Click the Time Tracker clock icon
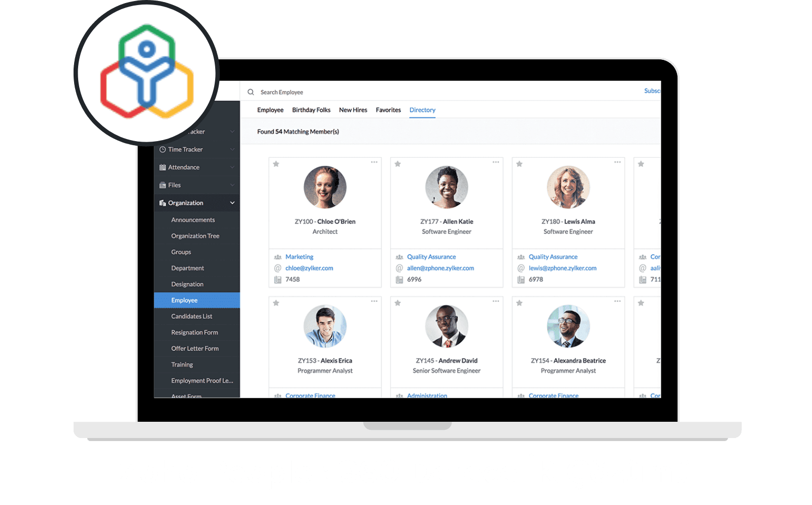This screenshot has height=505, width=812. [x=162, y=150]
